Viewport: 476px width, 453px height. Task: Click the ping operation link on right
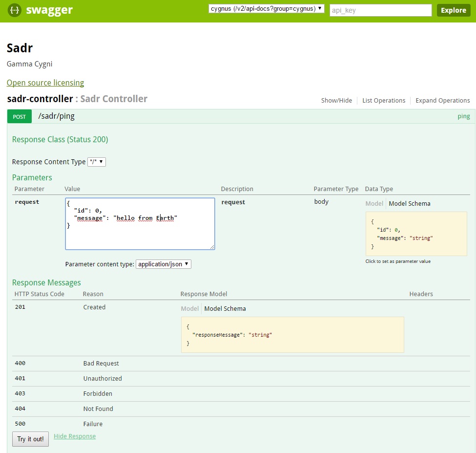point(464,116)
